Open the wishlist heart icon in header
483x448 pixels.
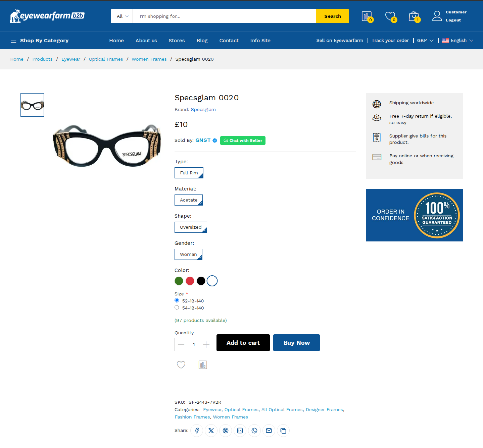click(x=390, y=16)
